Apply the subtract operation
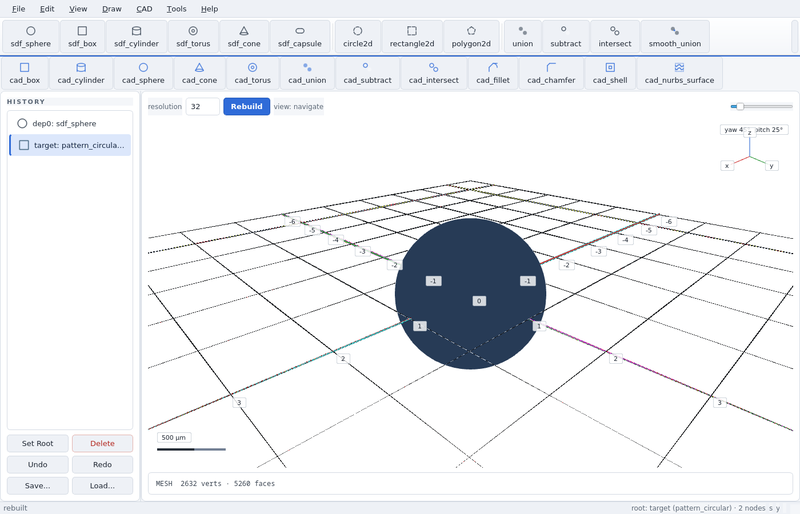Screen dimensions: 800x514 point(565,37)
